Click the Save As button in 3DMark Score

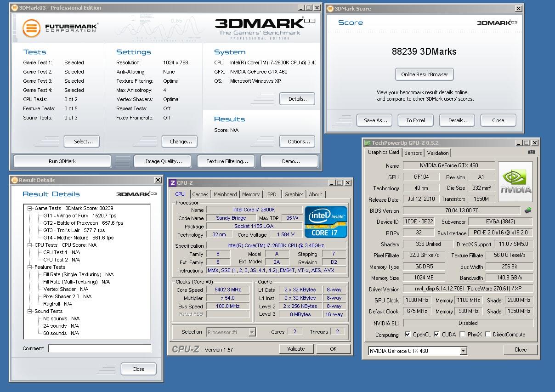[374, 120]
